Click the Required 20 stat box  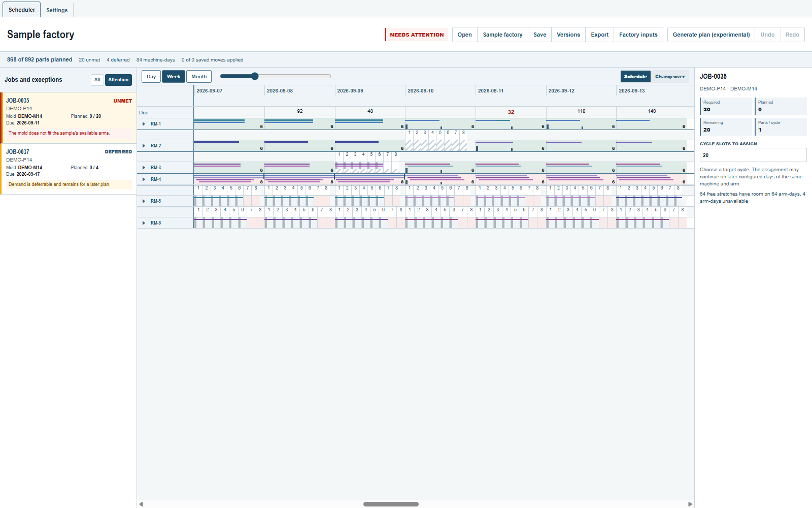coord(726,106)
